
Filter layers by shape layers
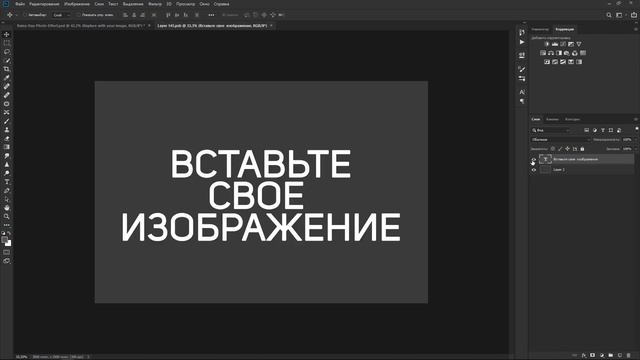[611, 130]
